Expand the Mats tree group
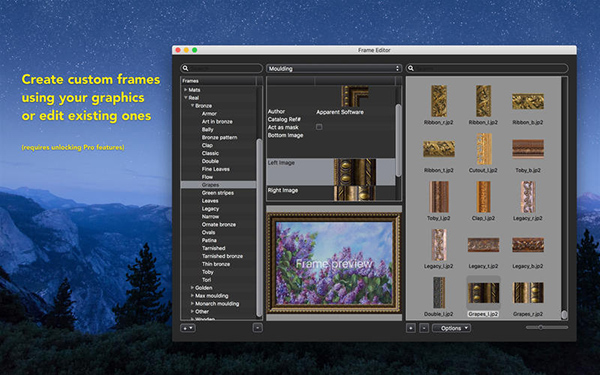The image size is (600, 375). coord(186,90)
